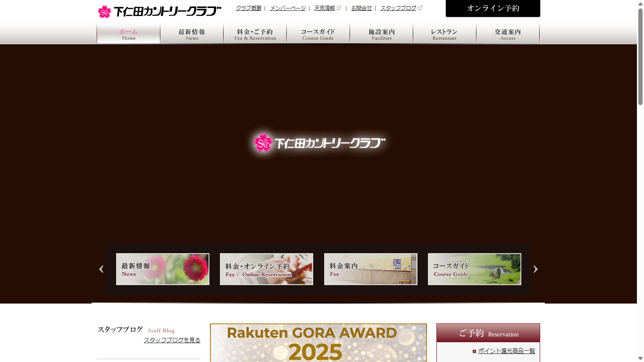The width and height of the screenshot is (644, 362).
Task: Open the クラブ概要 link
Action: tap(249, 8)
